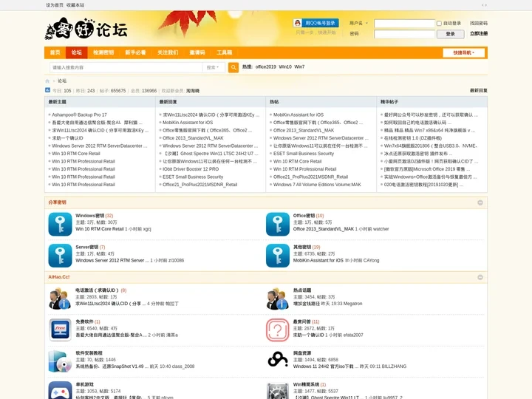Open the 其他密钥 key icon
The height and width of the screenshot is (399, 532).
(x=278, y=256)
